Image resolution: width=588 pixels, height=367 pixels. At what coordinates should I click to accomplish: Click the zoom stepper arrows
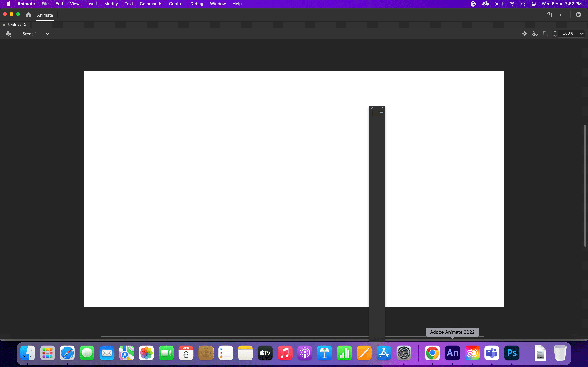555,34
